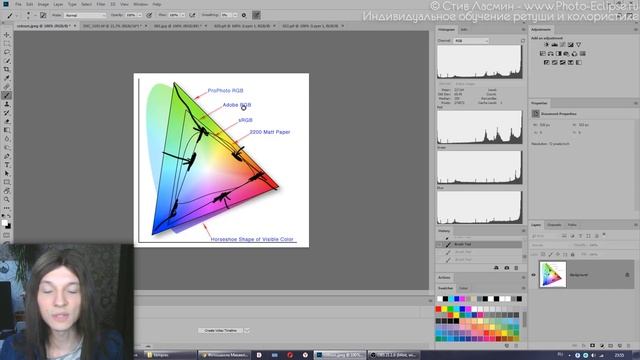This screenshot has width=640, height=360.
Task: Toggle lock image pixels in Layers panel
Action: tap(550, 254)
